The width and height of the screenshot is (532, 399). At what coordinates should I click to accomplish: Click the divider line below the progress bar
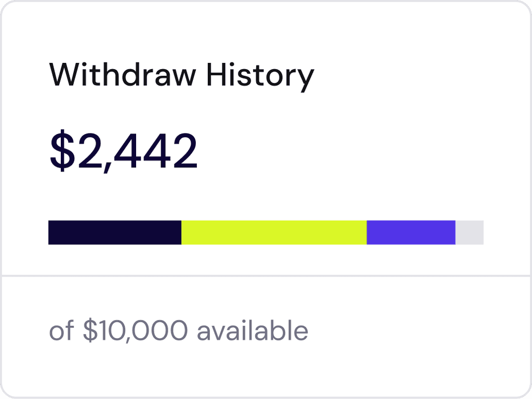click(266, 276)
